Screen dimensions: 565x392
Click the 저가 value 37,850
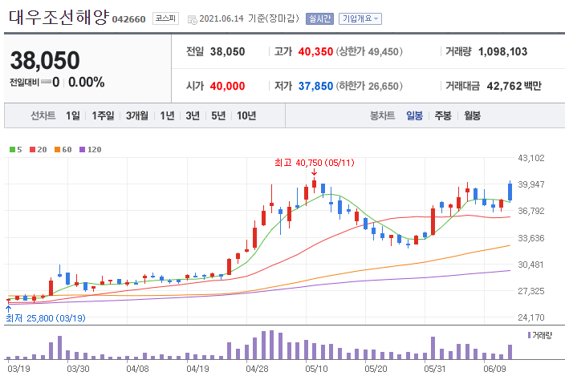(315, 86)
